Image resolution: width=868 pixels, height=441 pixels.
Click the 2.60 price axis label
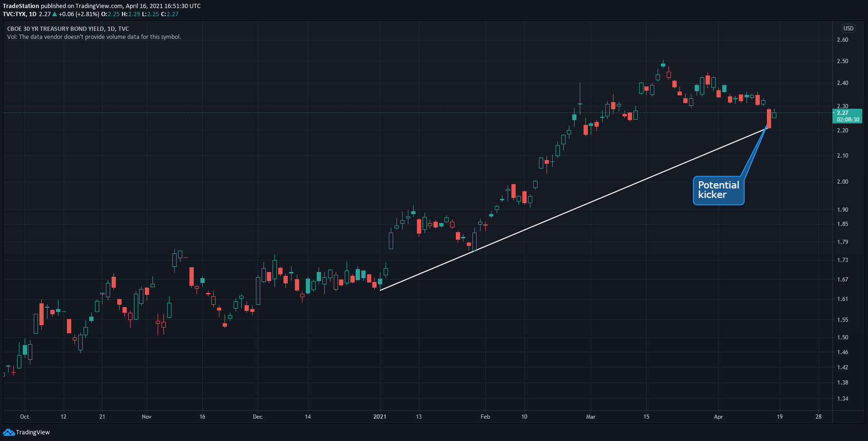[842, 40]
